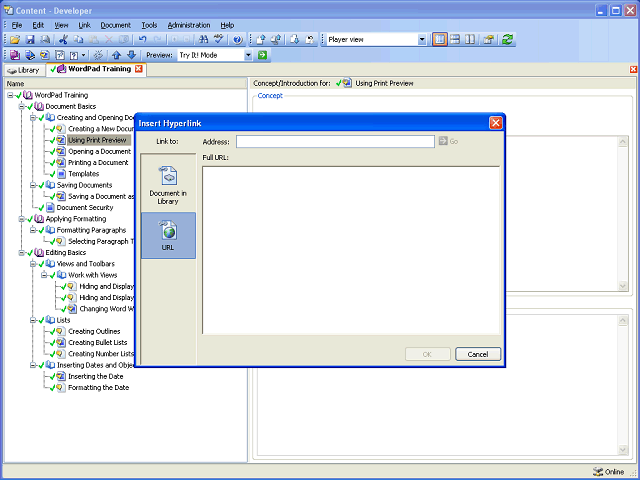Image resolution: width=640 pixels, height=480 pixels.
Task: Collapse the Lists node
Action: tap(33, 320)
